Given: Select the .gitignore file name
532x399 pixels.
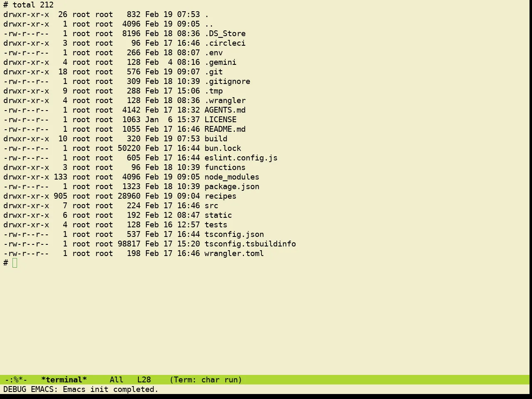Looking at the screenshot, I should [x=227, y=81].
